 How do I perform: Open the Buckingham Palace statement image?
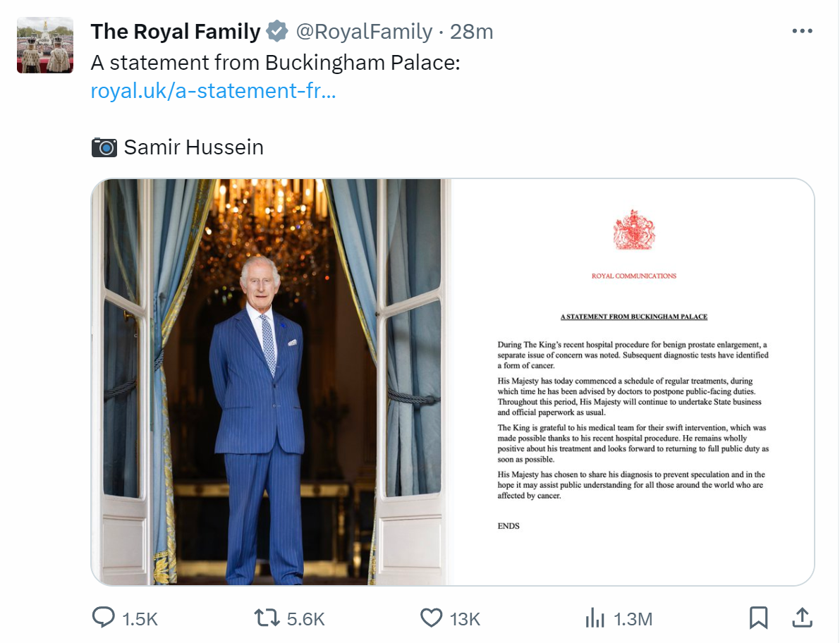pyautogui.click(x=633, y=381)
